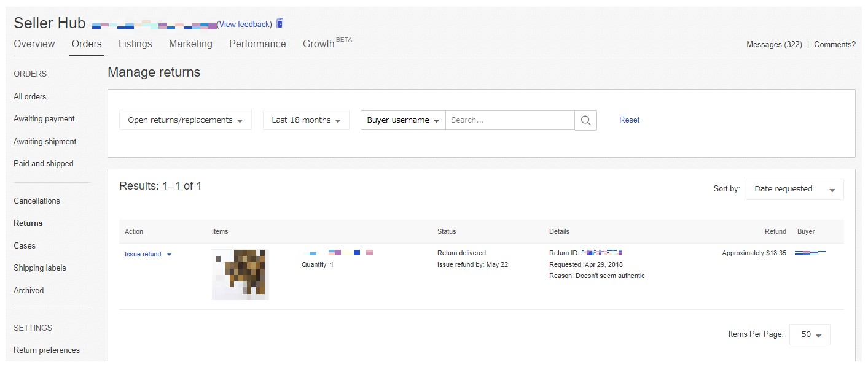Click 'Issue refund by: May 22' text
The height and width of the screenshot is (370, 868).
point(472,264)
